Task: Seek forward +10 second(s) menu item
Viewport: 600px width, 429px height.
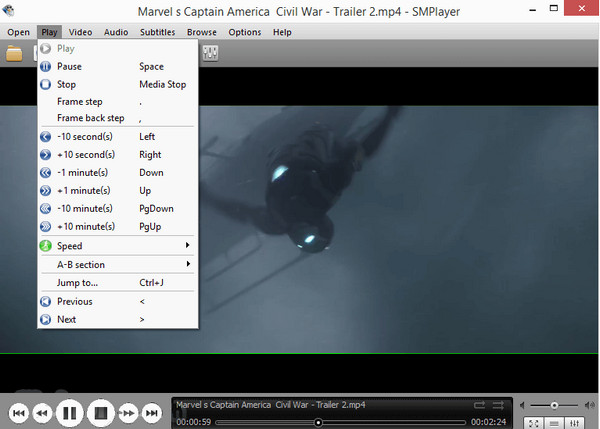Action: coord(118,155)
